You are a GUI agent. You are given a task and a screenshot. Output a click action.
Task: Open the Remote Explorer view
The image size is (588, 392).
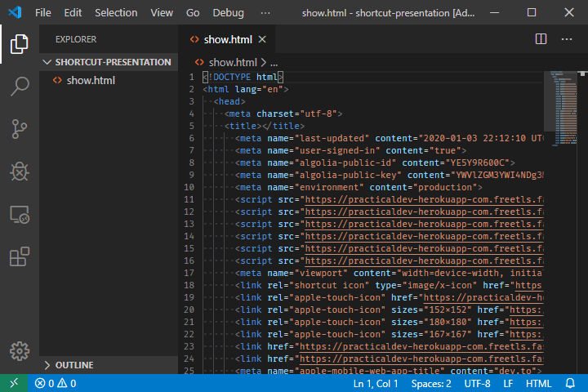point(20,215)
